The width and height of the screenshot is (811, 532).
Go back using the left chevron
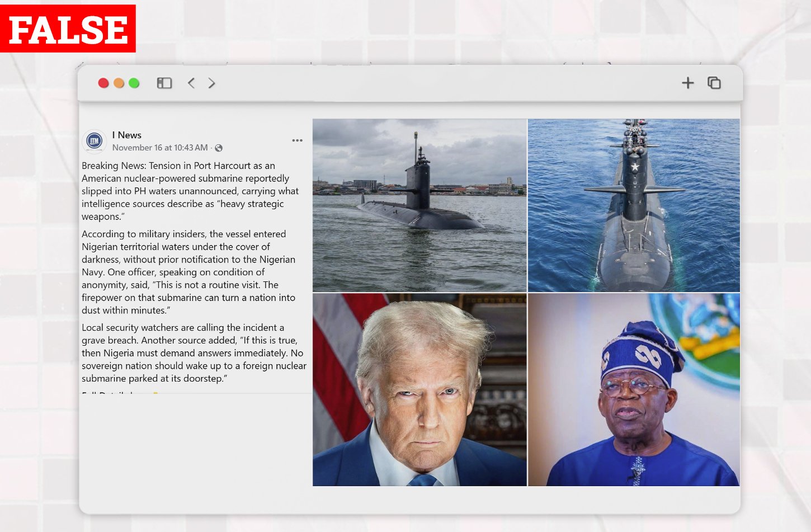tap(191, 83)
